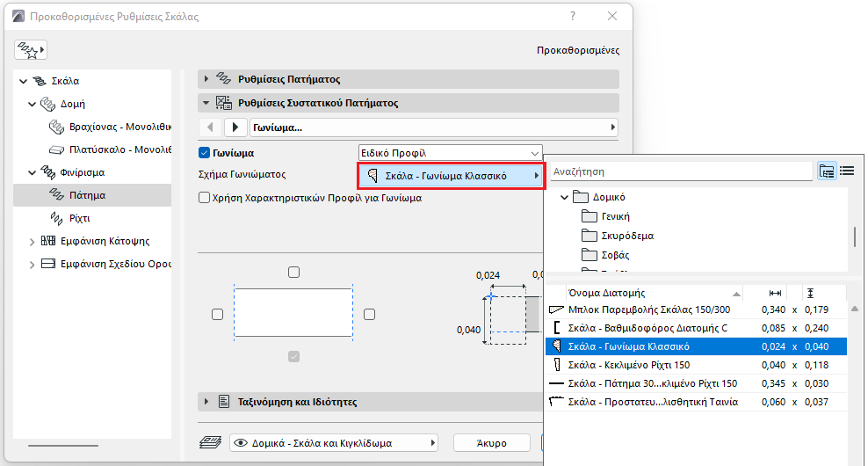Open the Σκυρόδεμα folder

[x=618, y=236]
